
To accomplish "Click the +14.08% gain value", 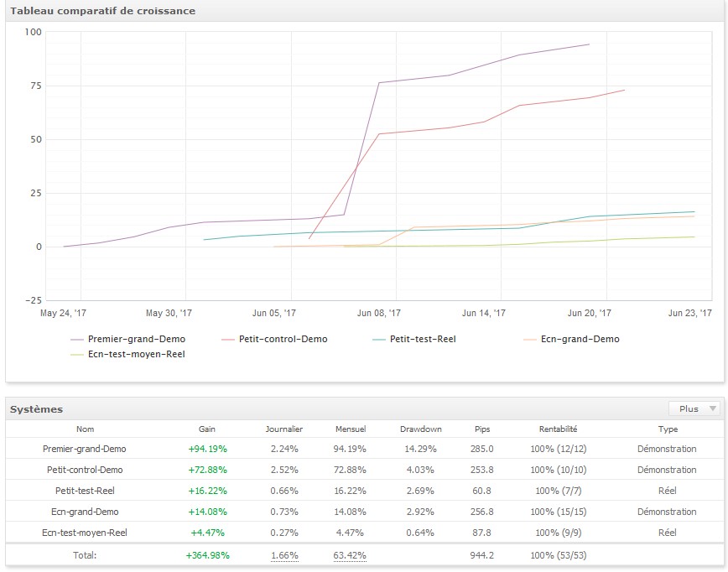I will [x=207, y=512].
